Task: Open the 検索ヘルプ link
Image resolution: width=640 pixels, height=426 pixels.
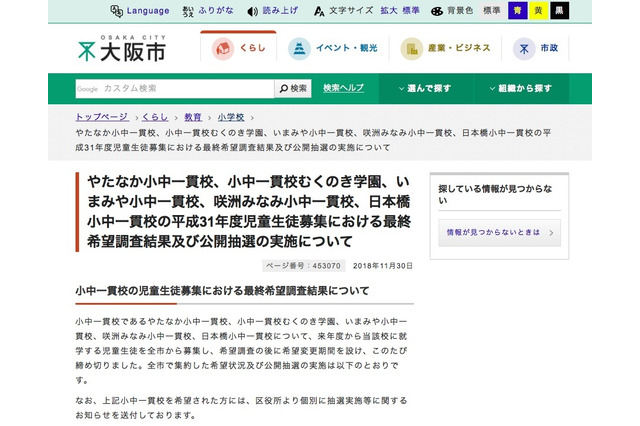Action: coord(343,88)
